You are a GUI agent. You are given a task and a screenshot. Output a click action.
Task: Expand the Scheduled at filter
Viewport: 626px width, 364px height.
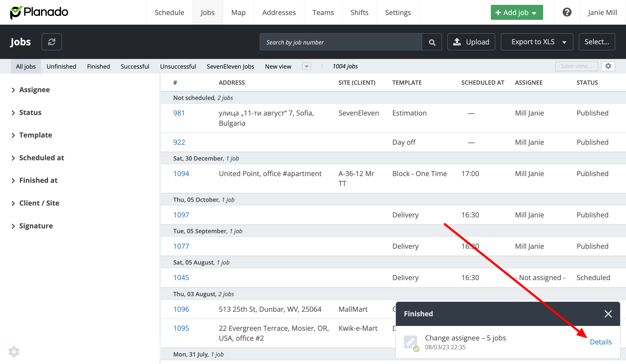pos(41,158)
